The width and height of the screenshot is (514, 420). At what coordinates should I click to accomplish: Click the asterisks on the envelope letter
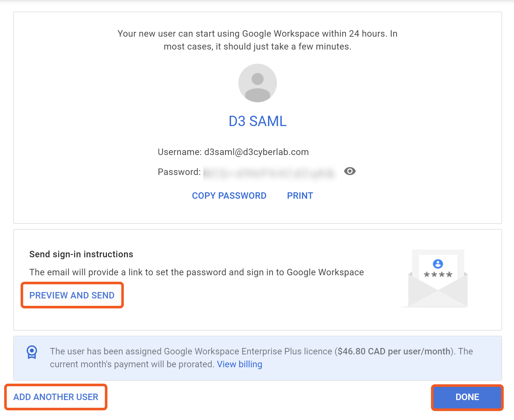point(438,275)
